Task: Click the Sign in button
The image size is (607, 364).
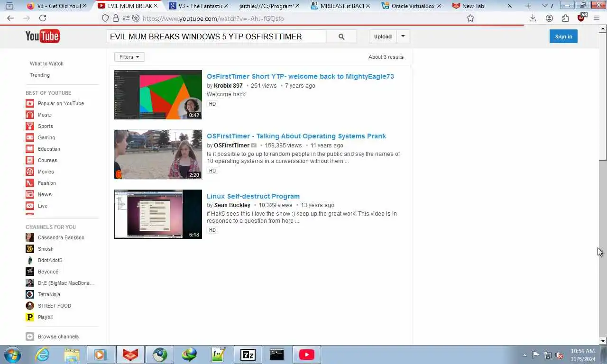Action: (x=563, y=36)
